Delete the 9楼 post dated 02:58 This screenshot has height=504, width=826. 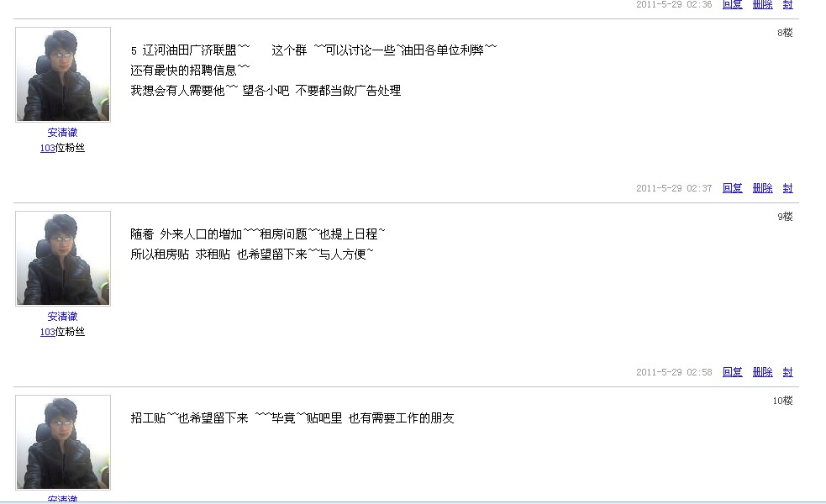pos(762,372)
